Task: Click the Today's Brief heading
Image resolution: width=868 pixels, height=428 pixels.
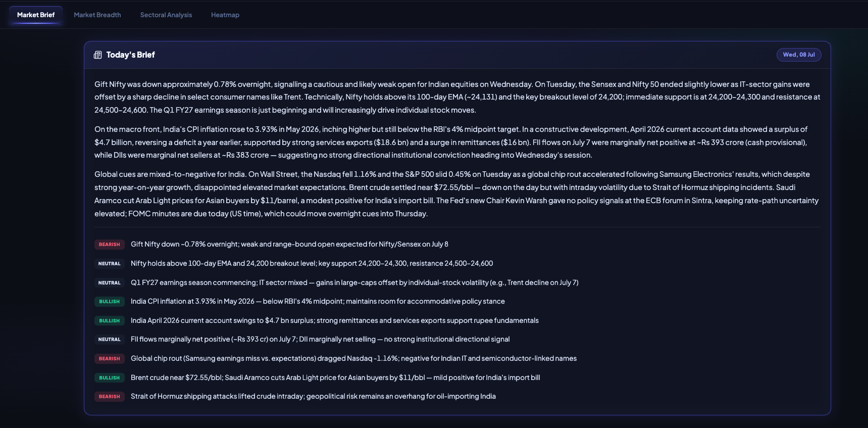Action: click(x=130, y=55)
